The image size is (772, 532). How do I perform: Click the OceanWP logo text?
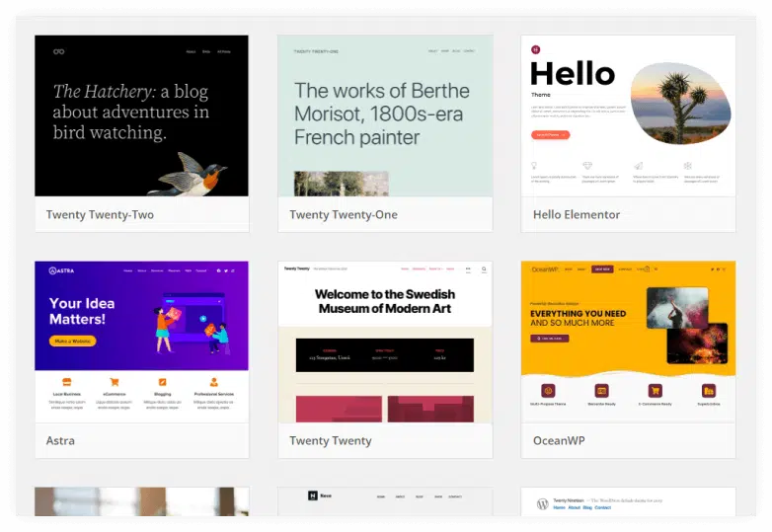545,269
